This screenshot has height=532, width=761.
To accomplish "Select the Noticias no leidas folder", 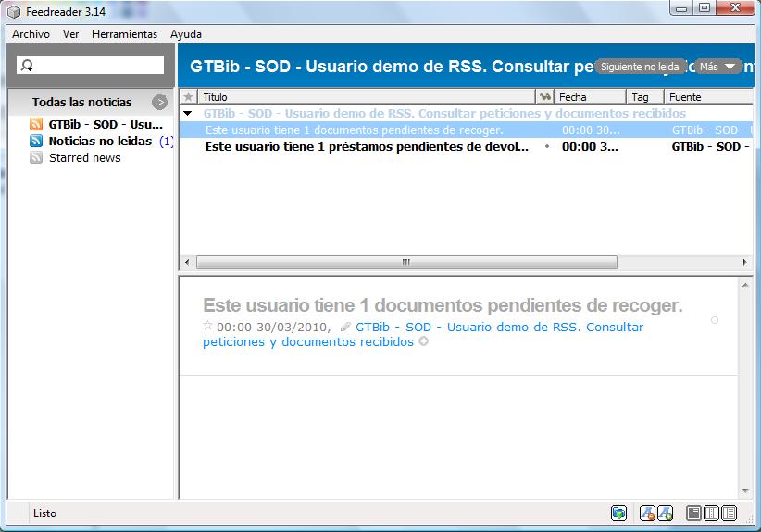I will click(100, 142).
